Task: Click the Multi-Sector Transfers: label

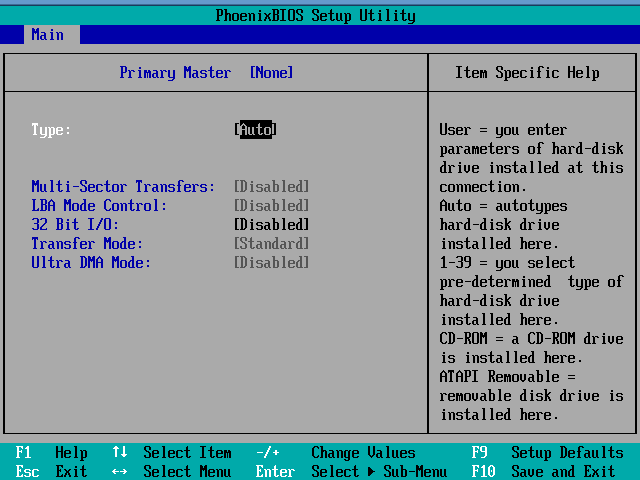Action: click(123, 187)
